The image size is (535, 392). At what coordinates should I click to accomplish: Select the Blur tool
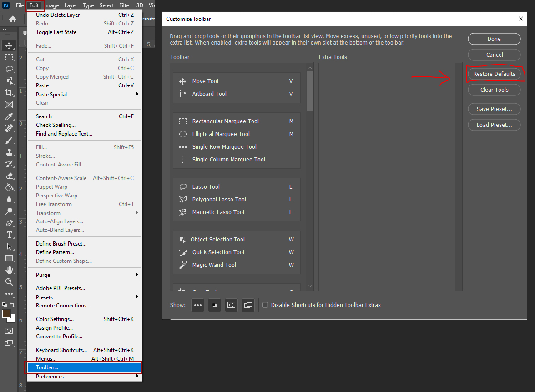9,199
